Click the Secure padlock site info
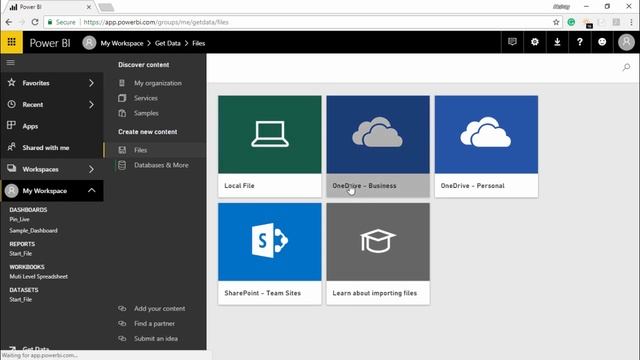The height and width of the screenshot is (360, 640). [62, 22]
